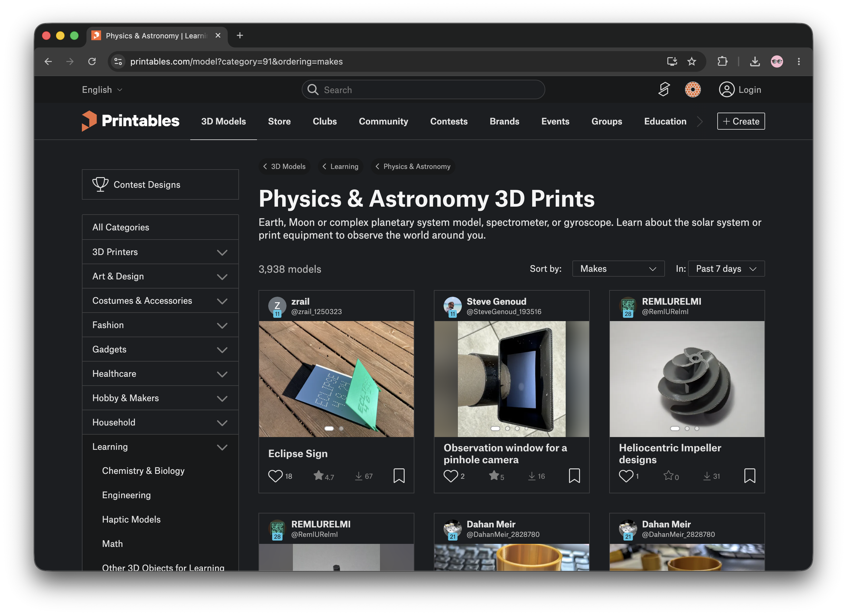Image resolution: width=847 pixels, height=616 pixels.
Task: Open the Engineering subcategory
Action: point(126,495)
